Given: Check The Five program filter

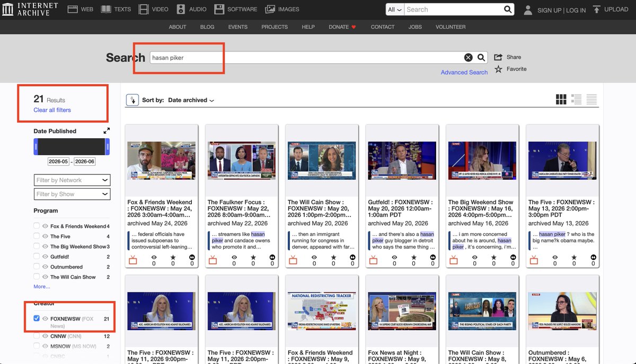Looking at the screenshot, I should pyautogui.click(x=37, y=236).
